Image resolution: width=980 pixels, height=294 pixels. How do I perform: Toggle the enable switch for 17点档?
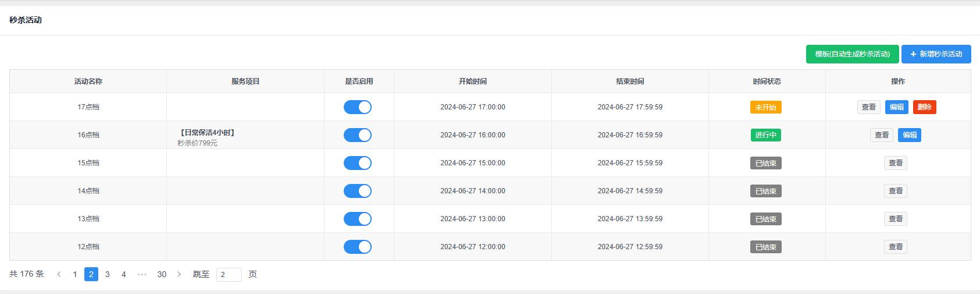(357, 107)
